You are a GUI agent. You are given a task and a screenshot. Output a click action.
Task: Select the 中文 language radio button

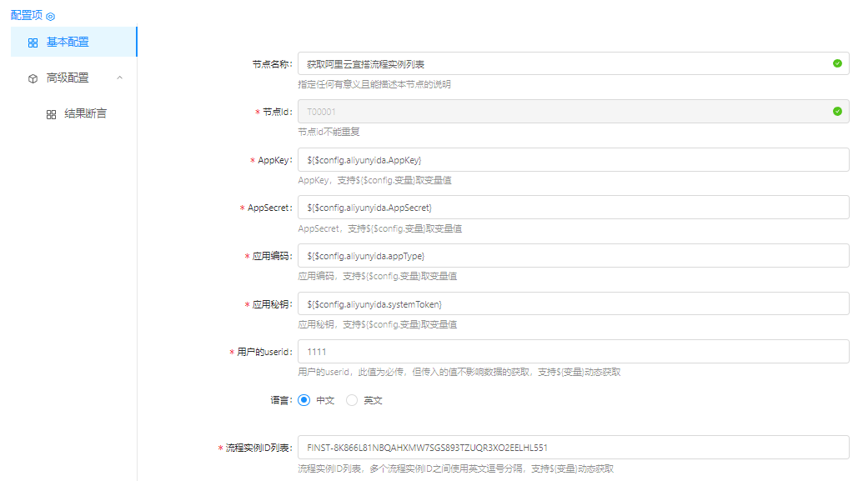click(x=304, y=400)
